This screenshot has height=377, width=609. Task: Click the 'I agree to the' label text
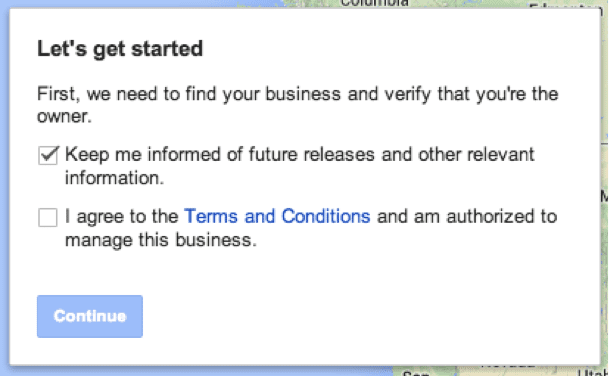pos(122,216)
